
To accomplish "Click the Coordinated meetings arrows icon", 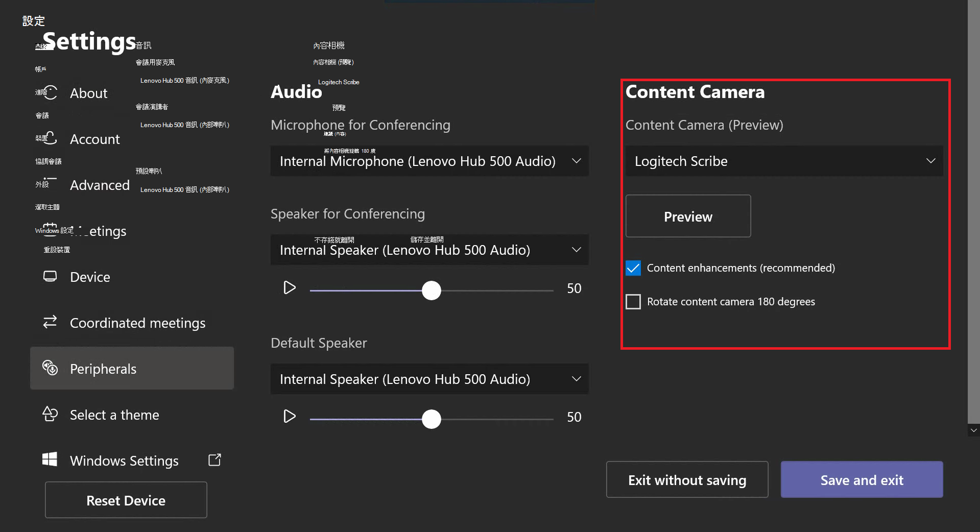I will click(x=50, y=322).
